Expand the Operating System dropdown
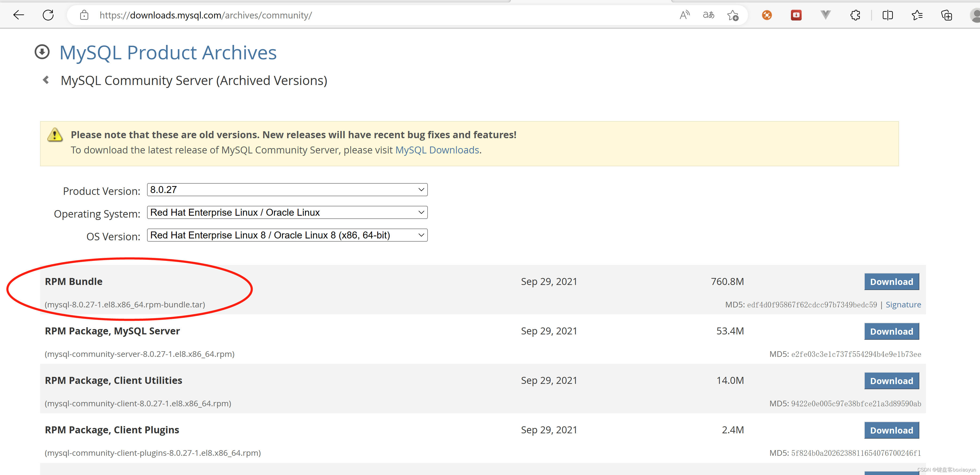The image size is (980, 475). pyautogui.click(x=287, y=213)
